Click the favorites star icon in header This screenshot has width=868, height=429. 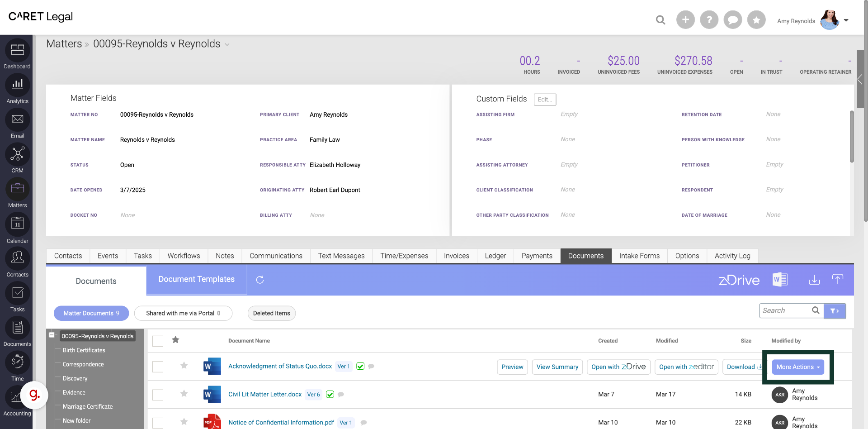click(756, 19)
